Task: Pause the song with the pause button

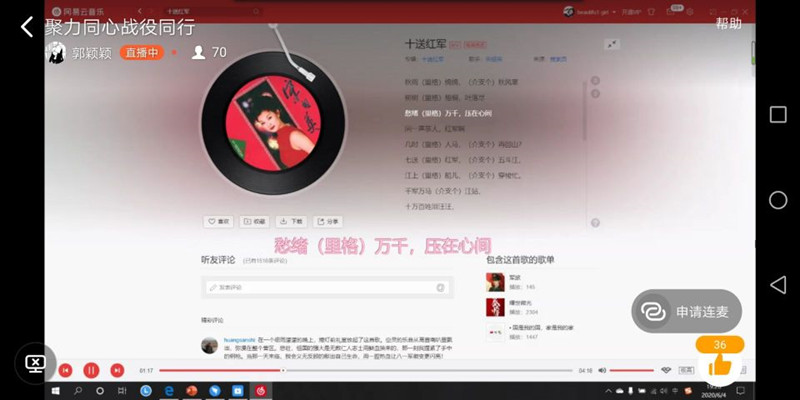Action: pos(91,370)
